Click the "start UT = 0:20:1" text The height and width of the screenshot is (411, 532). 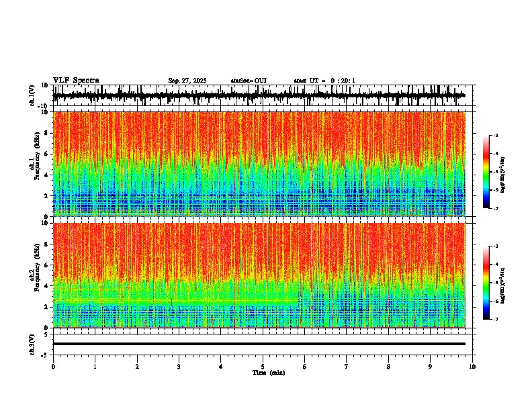click(x=324, y=81)
